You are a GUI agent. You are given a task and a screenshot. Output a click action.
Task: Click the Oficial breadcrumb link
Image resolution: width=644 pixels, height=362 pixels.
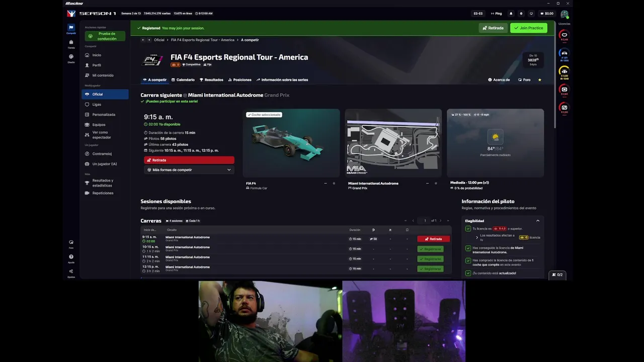[159, 40]
